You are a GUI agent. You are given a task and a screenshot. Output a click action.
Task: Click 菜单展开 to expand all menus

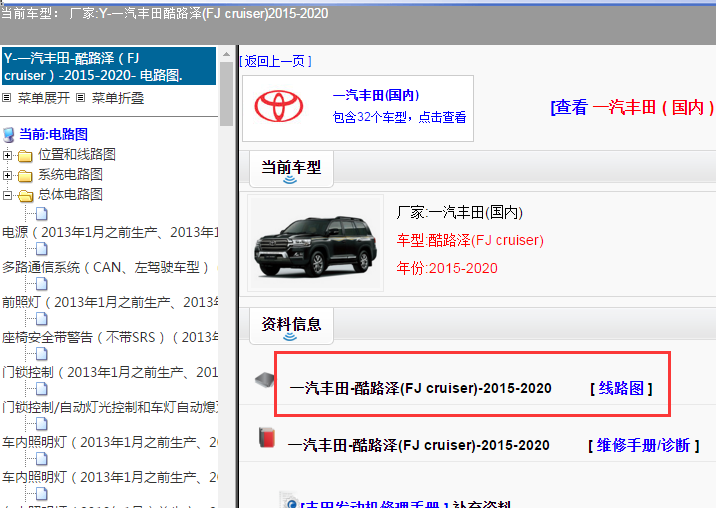tap(44, 98)
